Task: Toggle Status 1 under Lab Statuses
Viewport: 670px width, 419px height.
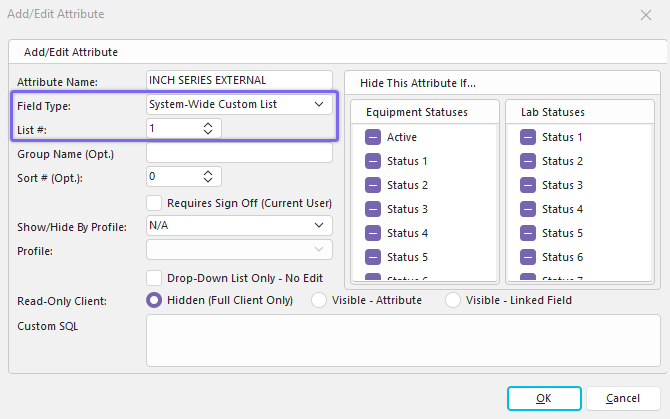Action: [x=528, y=137]
